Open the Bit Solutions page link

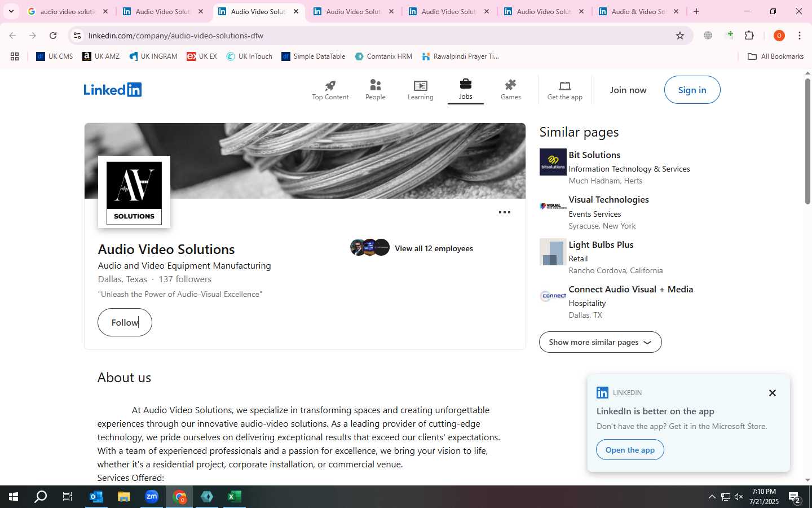point(594,155)
